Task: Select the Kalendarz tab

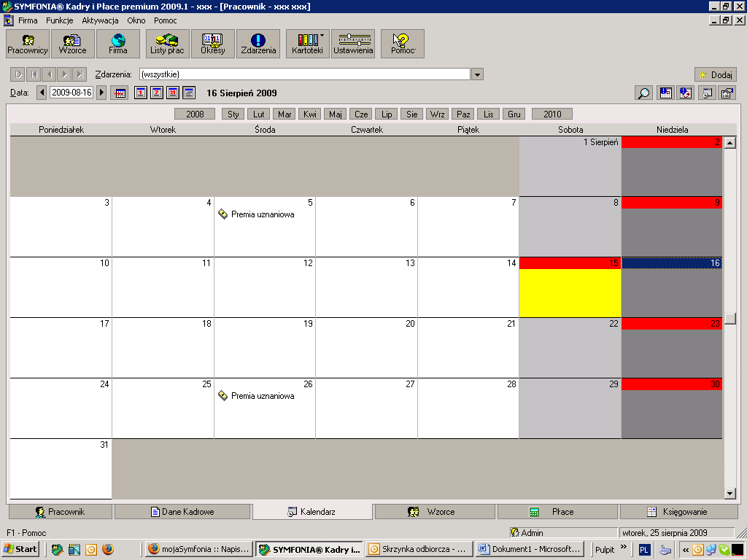Action: pyautogui.click(x=312, y=512)
